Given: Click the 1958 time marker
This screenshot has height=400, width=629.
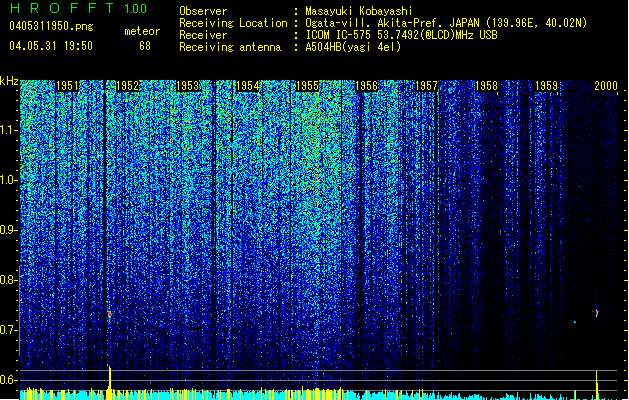Looking at the screenshot, I should pos(487,86).
